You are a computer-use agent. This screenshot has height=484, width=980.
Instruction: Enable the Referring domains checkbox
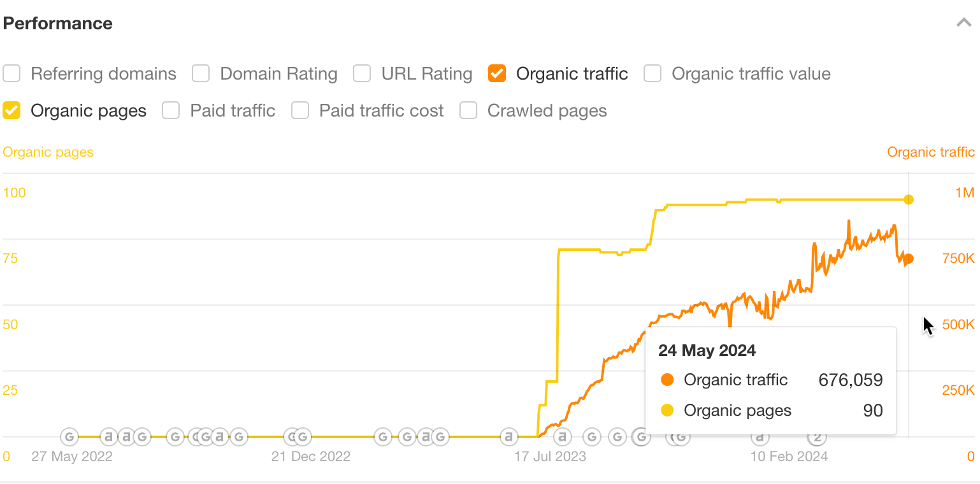(11, 73)
